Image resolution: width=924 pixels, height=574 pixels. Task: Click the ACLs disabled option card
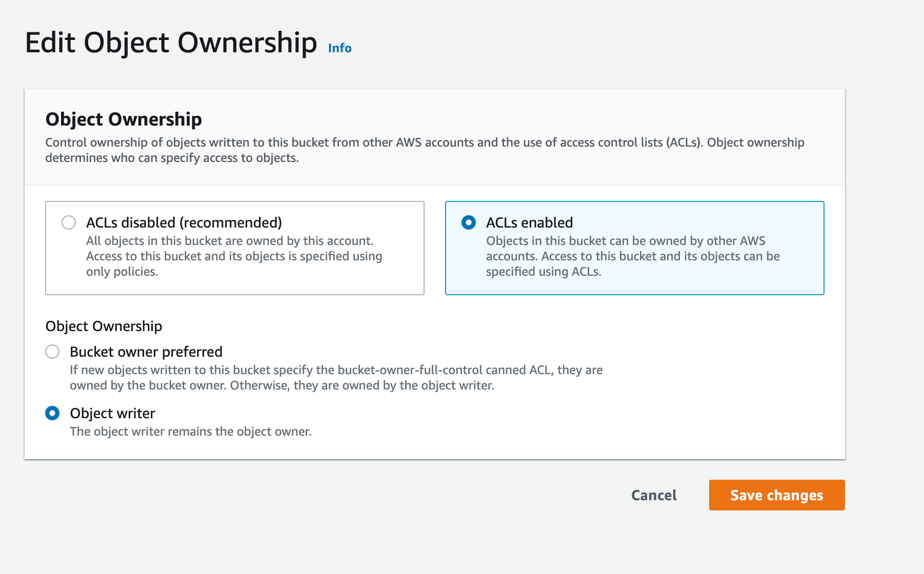(234, 248)
